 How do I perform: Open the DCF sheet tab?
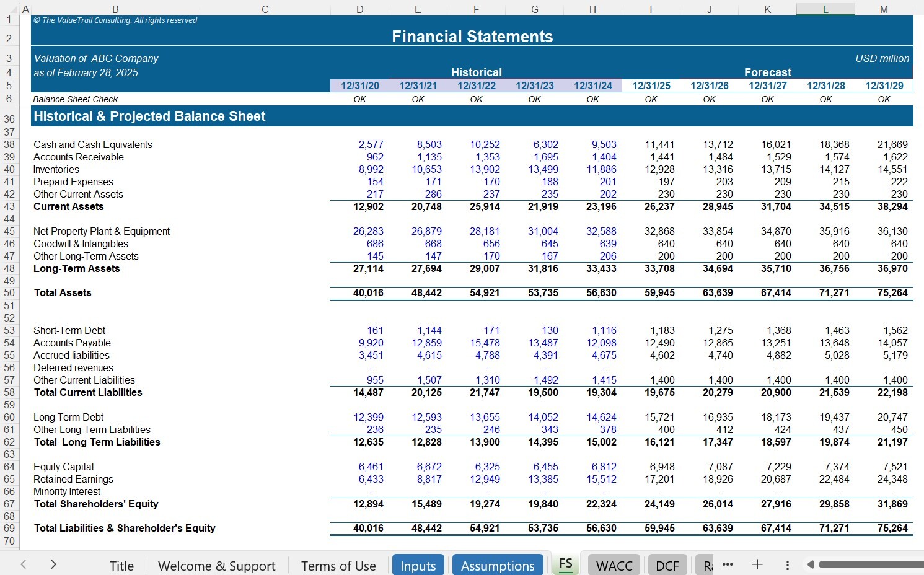tap(667, 564)
